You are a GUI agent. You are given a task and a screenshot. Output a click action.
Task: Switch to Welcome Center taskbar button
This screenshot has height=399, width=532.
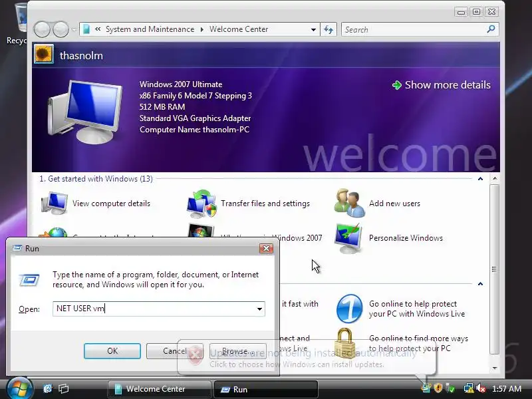[159, 389]
